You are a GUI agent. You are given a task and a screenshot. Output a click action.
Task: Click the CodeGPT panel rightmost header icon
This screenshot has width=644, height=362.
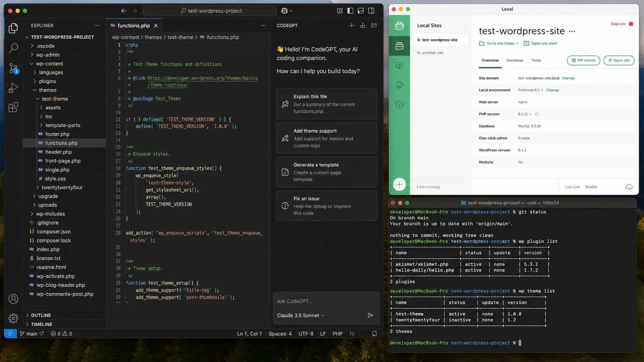click(374, 25)
